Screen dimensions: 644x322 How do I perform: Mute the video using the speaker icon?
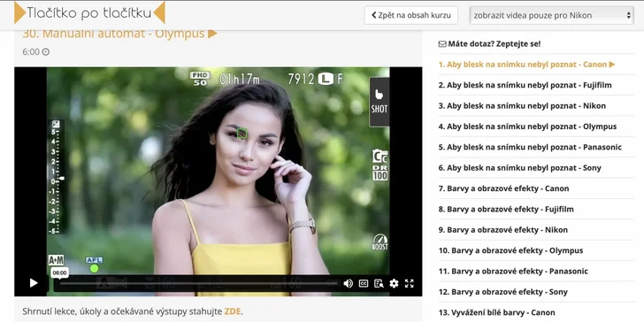coord(348,283)
